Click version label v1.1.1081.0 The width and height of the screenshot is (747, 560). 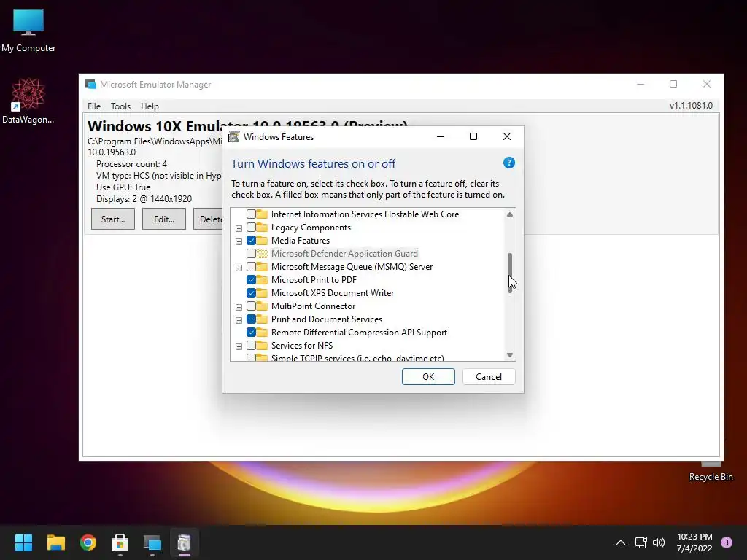691,106
